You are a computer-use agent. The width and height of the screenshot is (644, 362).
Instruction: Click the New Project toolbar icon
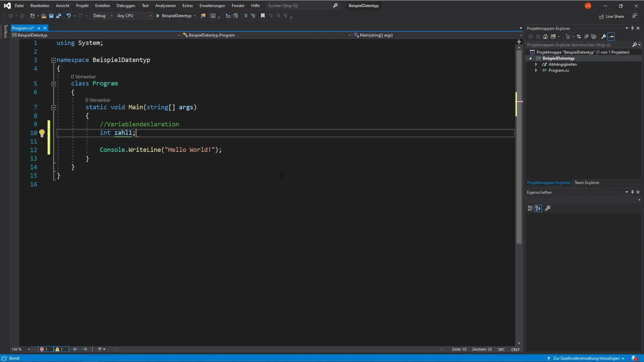(x=33, y=16)
